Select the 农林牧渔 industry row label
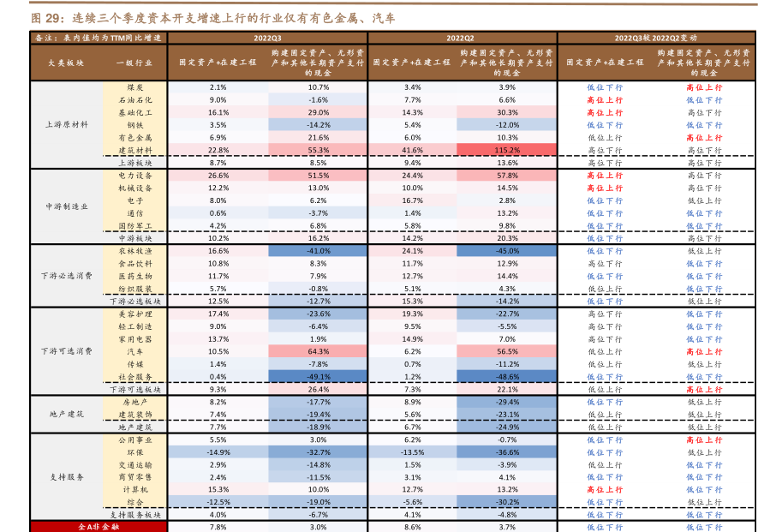 click(x=134, y=251)
